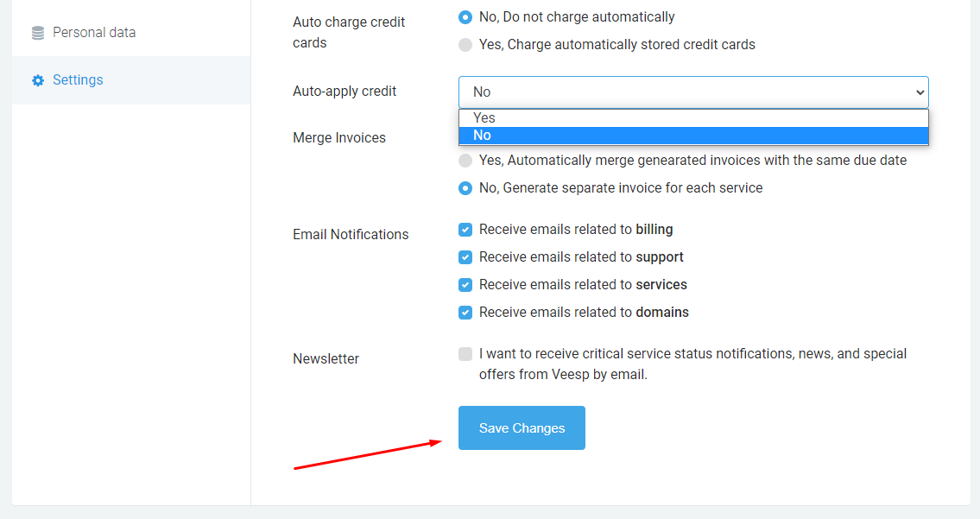This screenshot has height=519, width=980.
Task: Disable Receive emails related to services
Action: point(465,285)
